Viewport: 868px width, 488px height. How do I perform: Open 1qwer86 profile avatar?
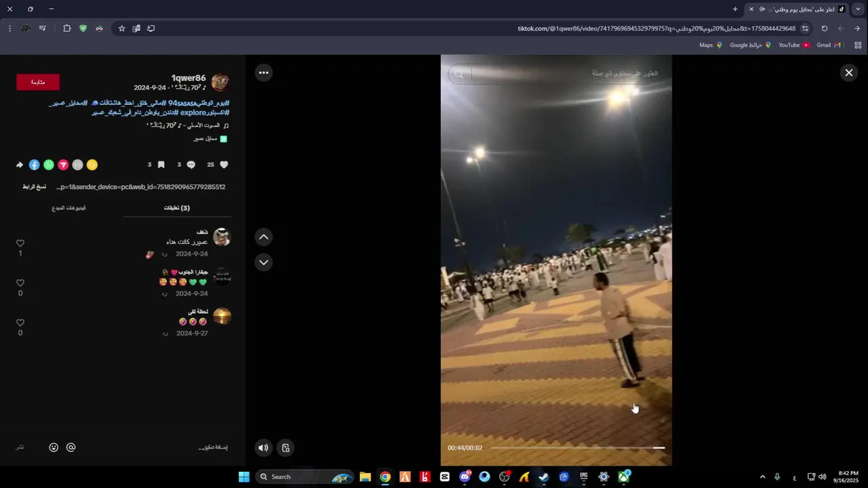[x=220, y=83]
